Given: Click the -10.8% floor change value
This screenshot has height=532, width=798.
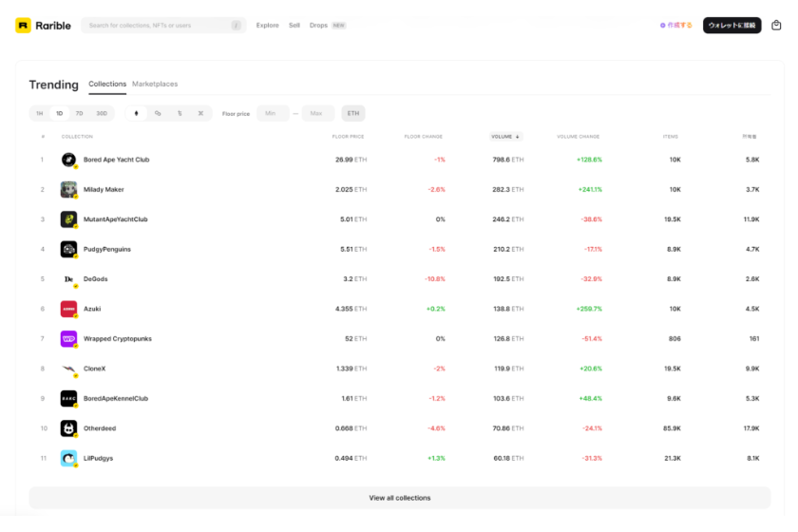Looking at the screenshot, I should coord(435,279).
